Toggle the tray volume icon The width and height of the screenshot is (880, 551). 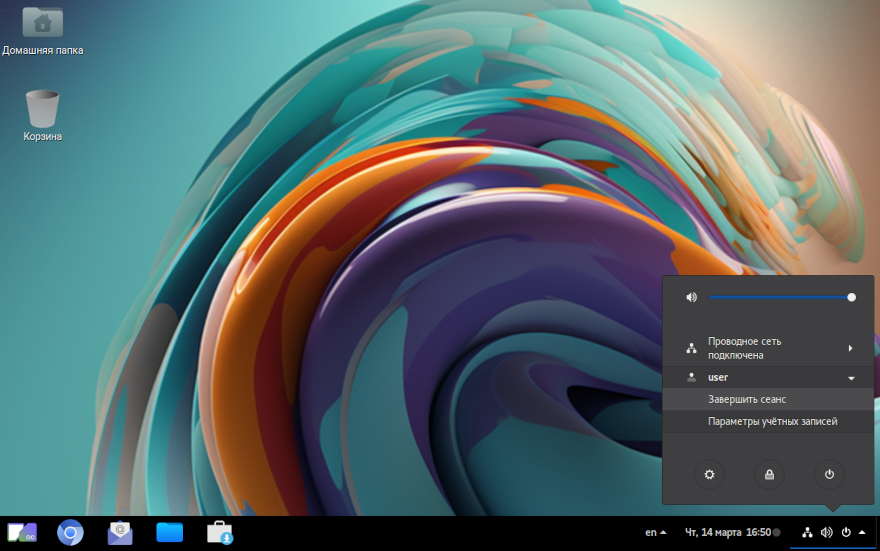point(826,532)
